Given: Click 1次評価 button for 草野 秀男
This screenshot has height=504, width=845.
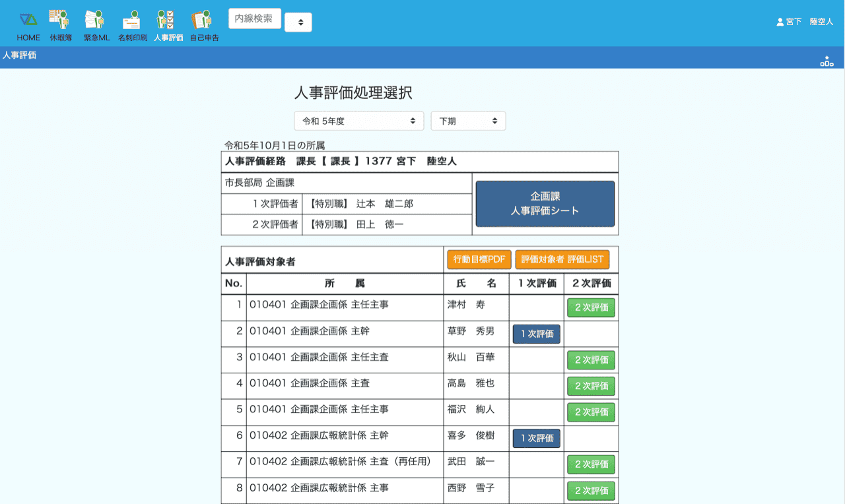Looking at the screenshot, I should pyautogui.click(x=536, y=334).
